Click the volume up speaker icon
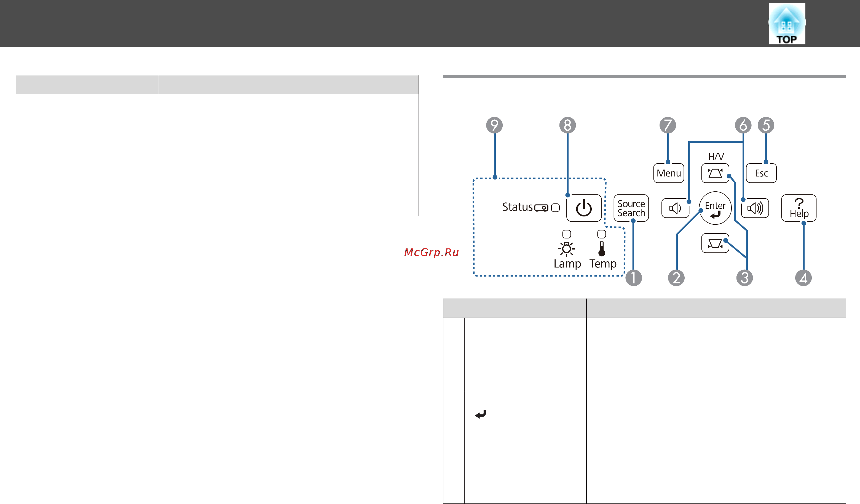860x504 pixels. 755,208
